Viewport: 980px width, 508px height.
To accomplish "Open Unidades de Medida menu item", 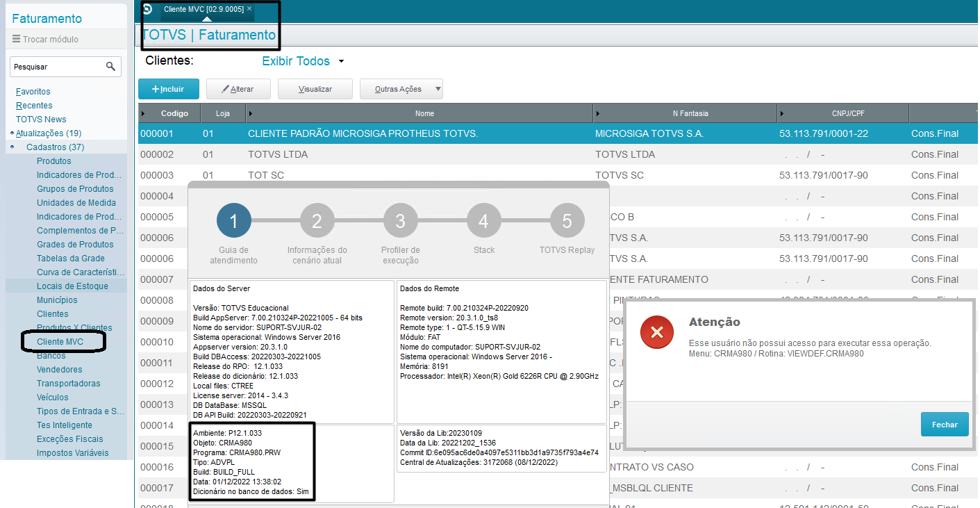I will click(76, 203).
